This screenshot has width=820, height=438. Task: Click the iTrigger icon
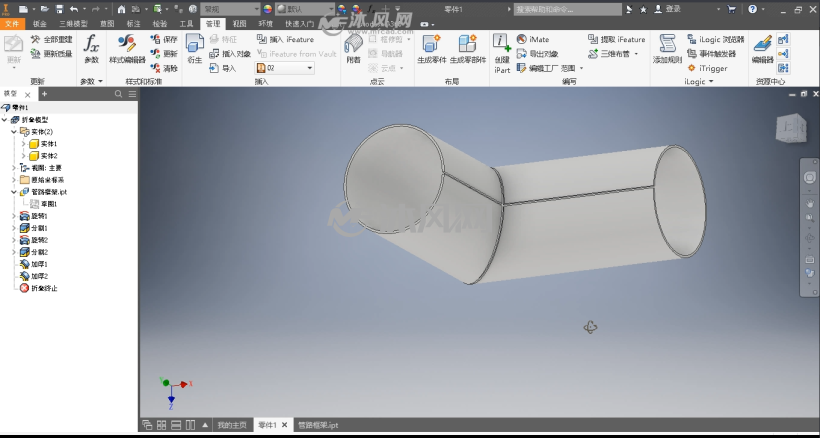coord(691,68)
